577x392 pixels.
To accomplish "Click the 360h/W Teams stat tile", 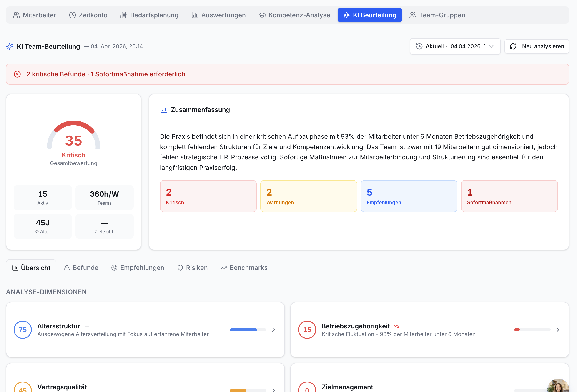I will coord(105,198).
